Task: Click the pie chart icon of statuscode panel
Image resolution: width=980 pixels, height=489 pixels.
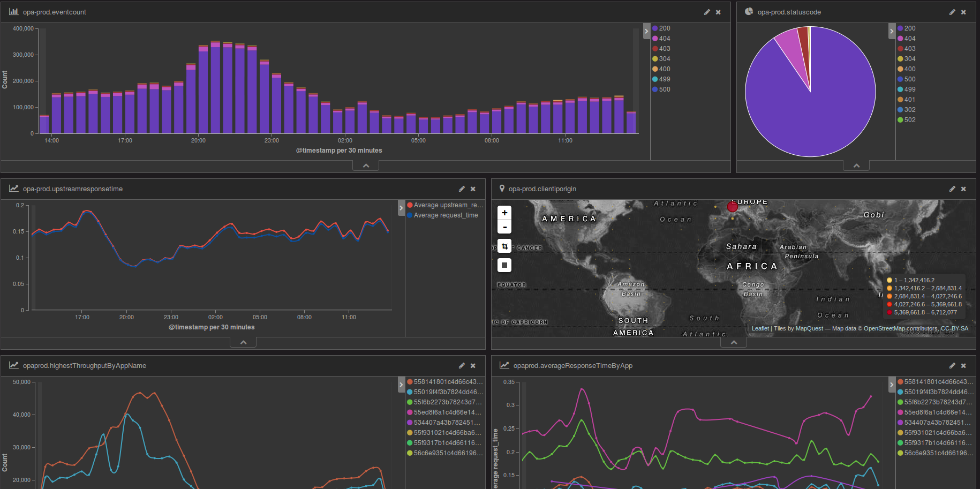Action: (x=749, y=12)
